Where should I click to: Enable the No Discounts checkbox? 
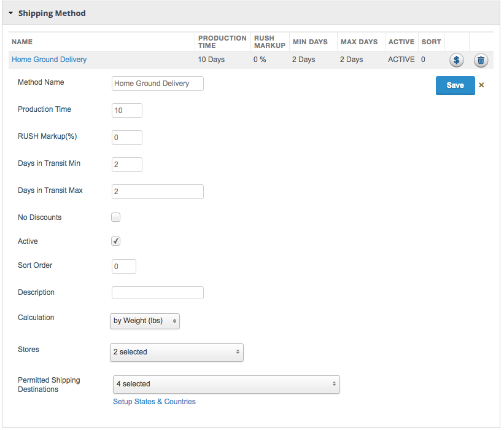click(x=116, y=217)
